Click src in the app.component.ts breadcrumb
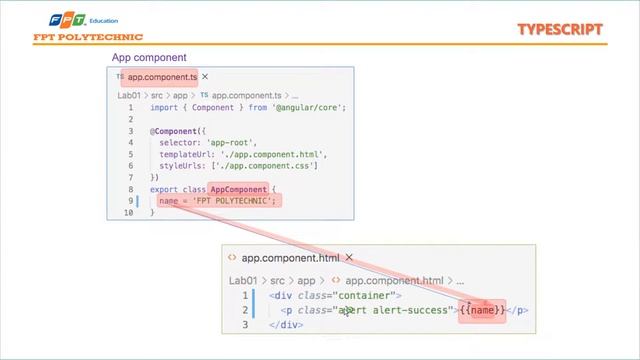640x360 pixels. click(x=157, y=95)
